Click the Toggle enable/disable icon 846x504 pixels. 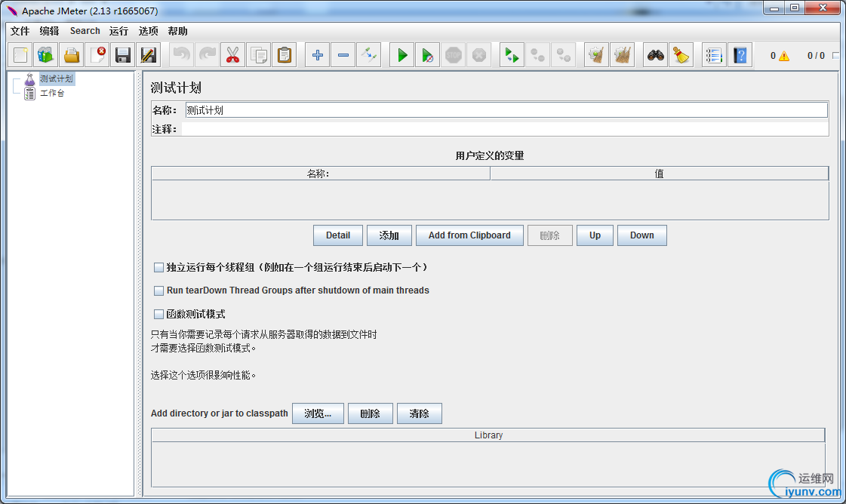point(369,55)
